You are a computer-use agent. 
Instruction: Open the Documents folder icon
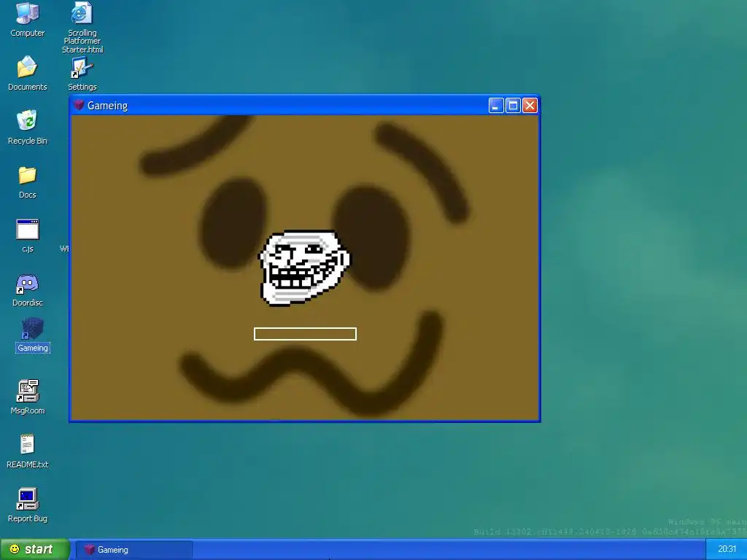point(27,73)
